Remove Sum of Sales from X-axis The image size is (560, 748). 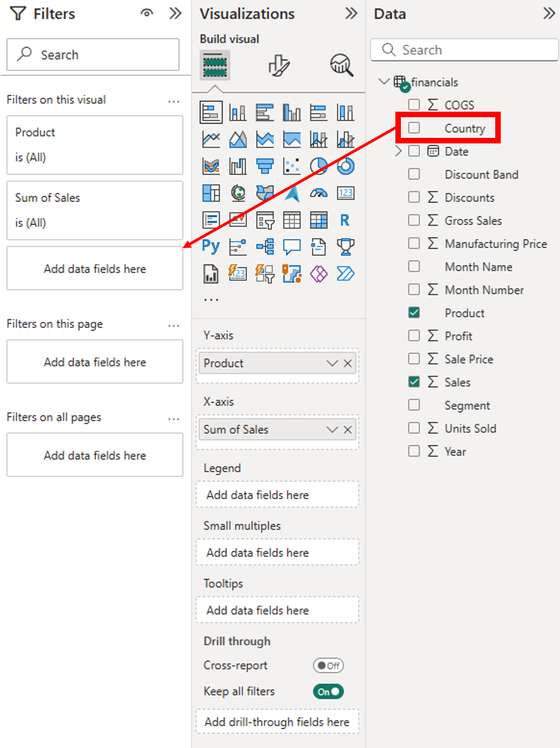(348, 429)
